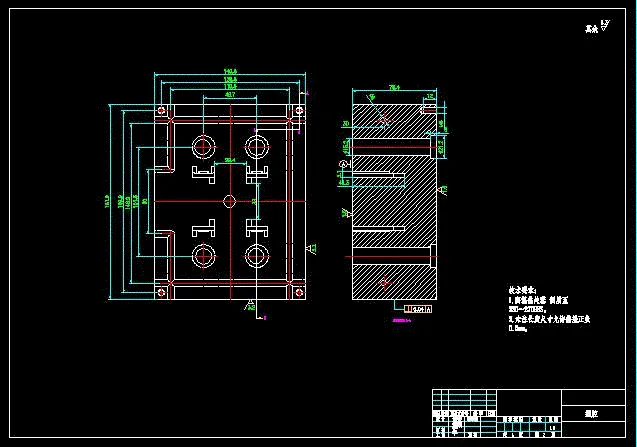Click the title block part name cell
This screenshot has height=447, width=637.
593,414
